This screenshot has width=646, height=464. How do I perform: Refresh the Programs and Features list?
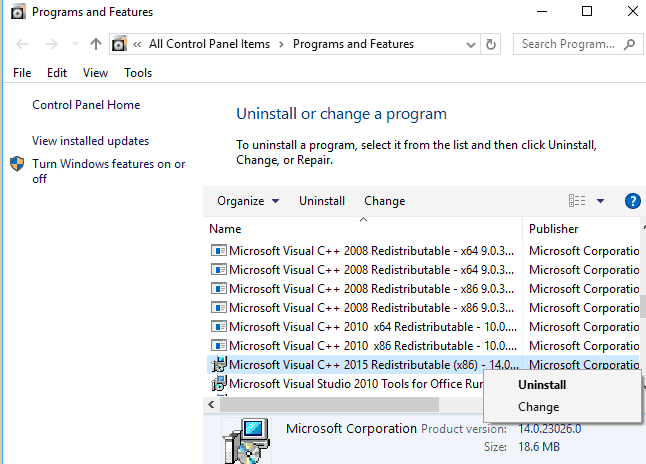click(x=490, y=44)
